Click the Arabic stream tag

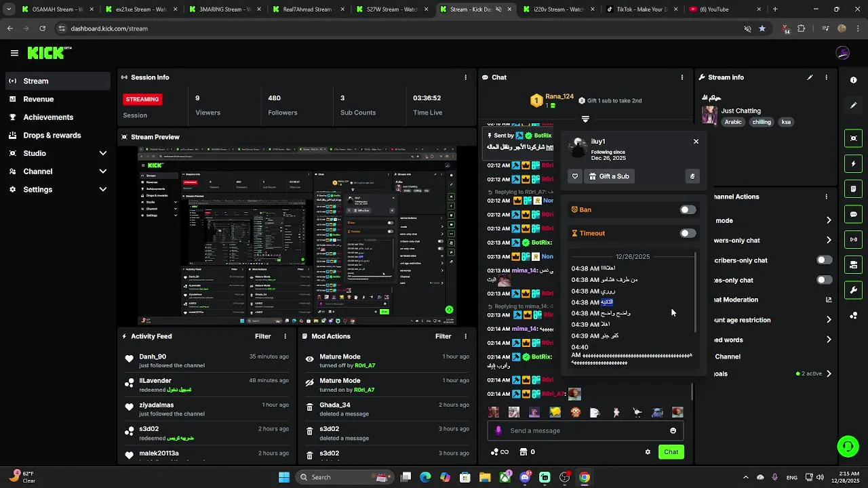pos(733,122)
